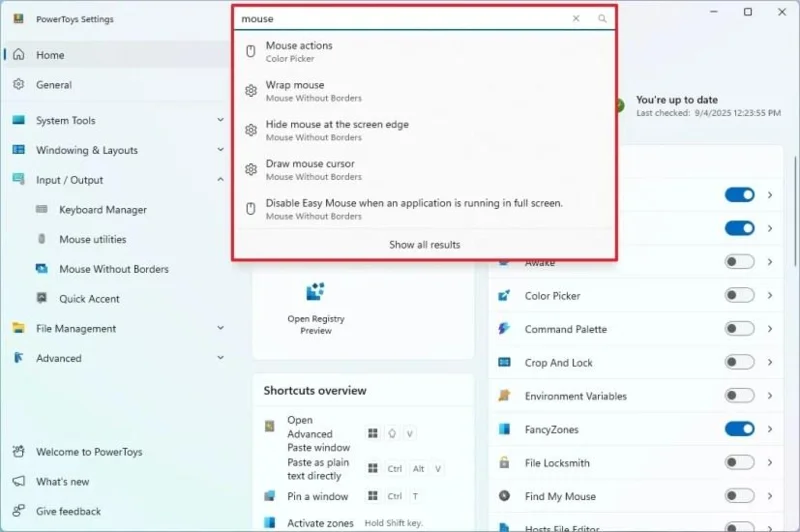This screenshot has height=532, width=800.
Task: Disable the FancyZones toggle
Action: click(739, 429)
